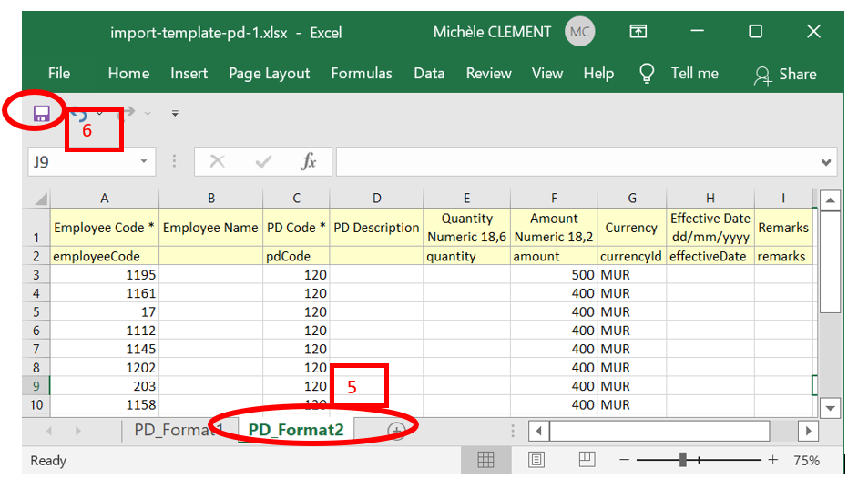Select cell containing employee code 1202

[x=105, y=368]
